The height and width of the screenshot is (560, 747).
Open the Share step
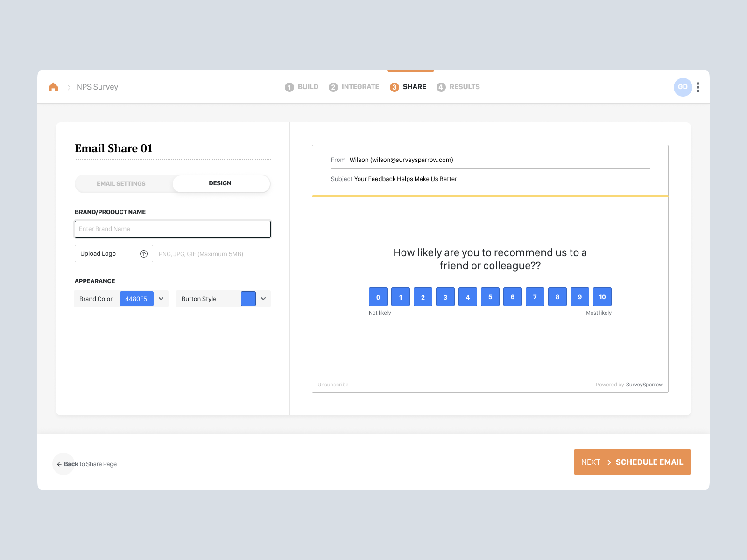click(x=408, y=87)
